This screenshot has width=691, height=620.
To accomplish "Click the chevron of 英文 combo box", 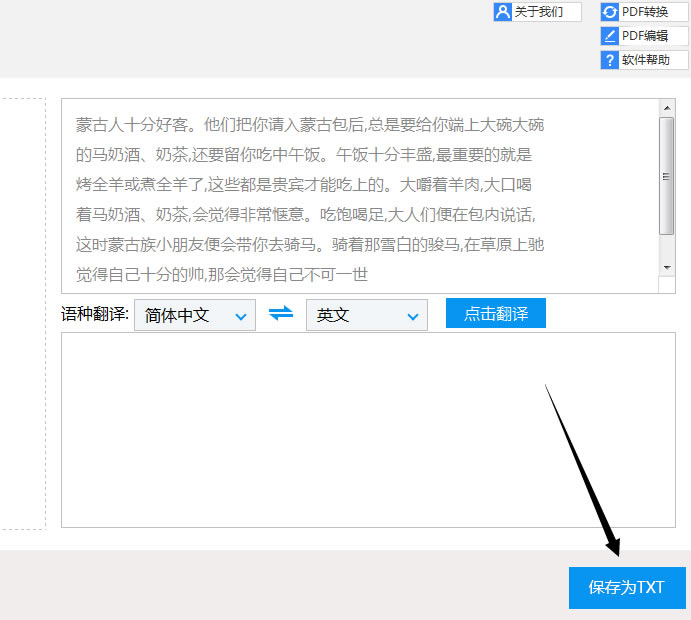I will tap(412, 316).
